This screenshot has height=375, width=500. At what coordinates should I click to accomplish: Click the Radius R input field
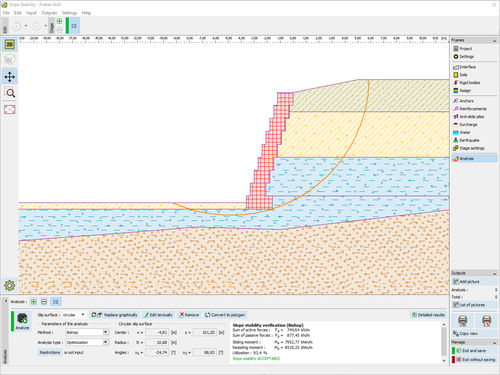157,342
